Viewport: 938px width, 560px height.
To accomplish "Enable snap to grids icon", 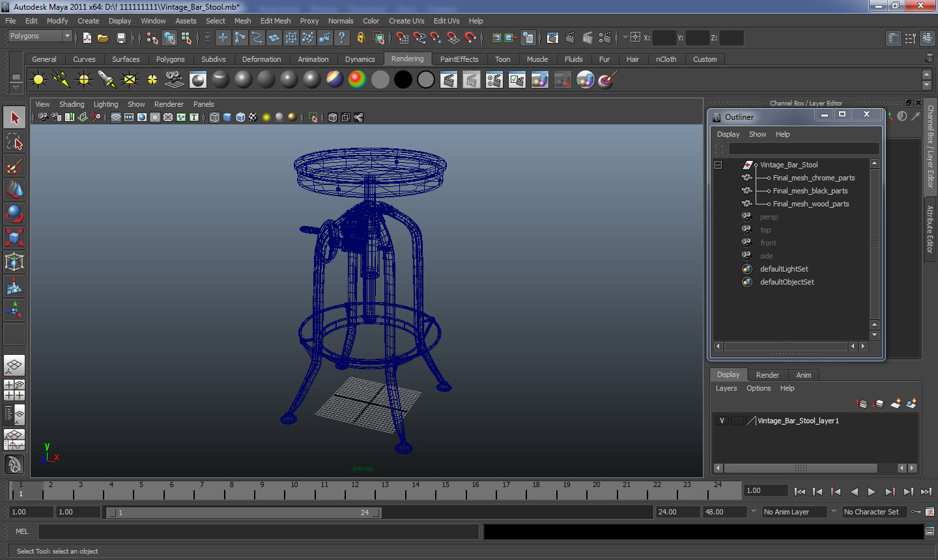I will (403, 38).
